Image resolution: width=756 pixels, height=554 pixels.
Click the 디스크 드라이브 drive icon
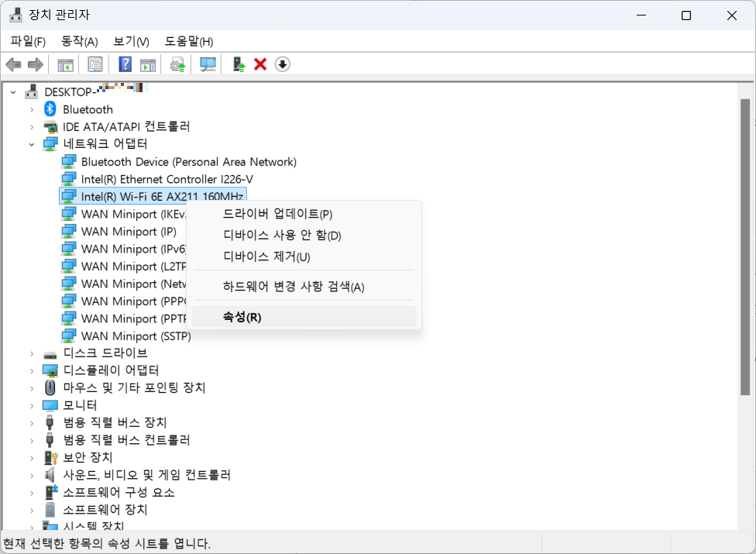50,356
